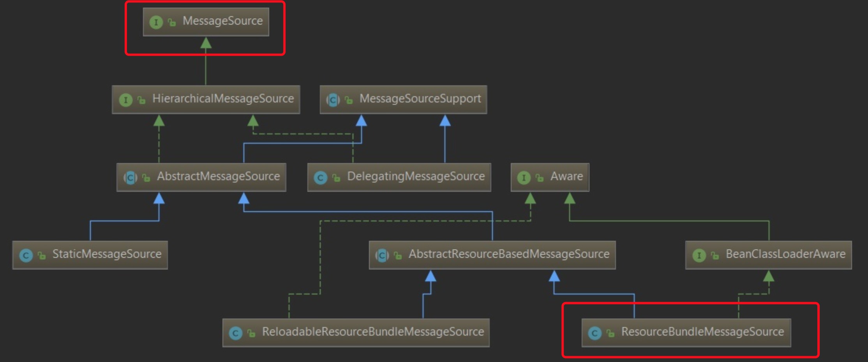868x362 pixels.
Task: Click the class icon on StaticMessageSource
Action: coord(26,256)
